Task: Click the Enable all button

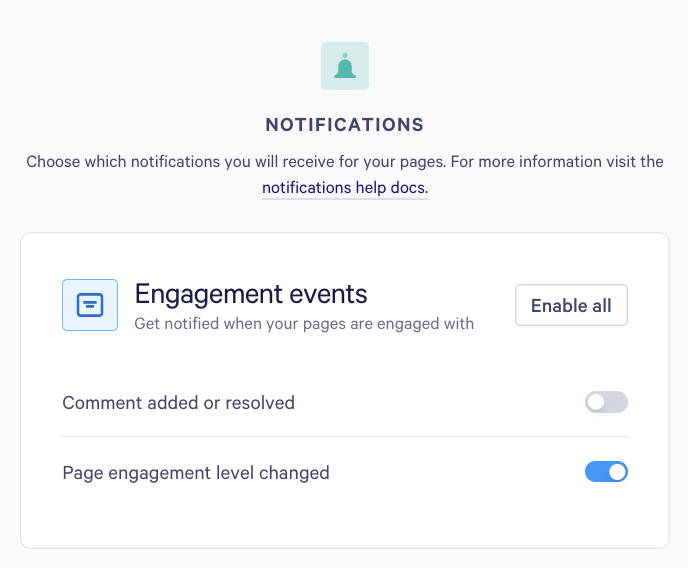Action: tap(571, 305)
